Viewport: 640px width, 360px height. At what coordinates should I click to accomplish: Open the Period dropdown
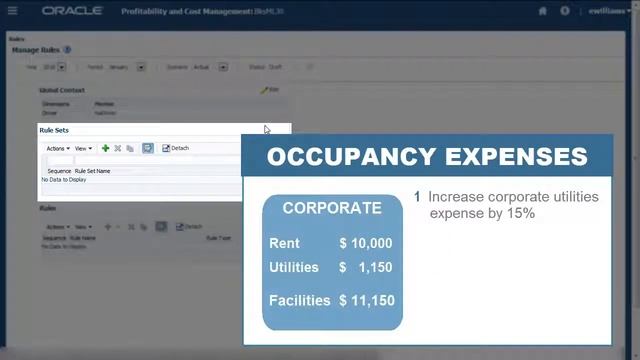click(141, 67)
